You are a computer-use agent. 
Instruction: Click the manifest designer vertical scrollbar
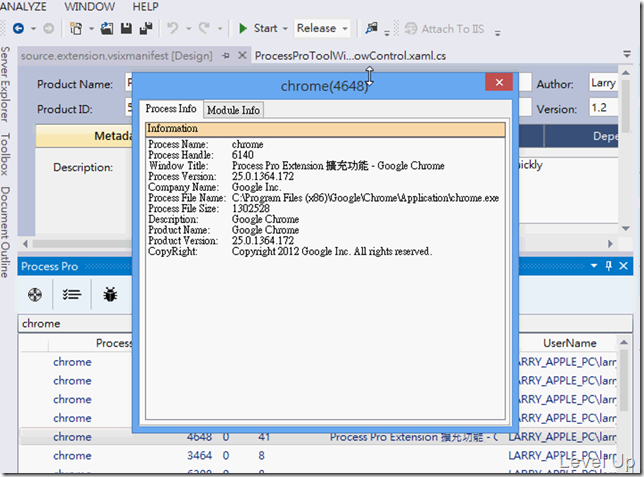(626, 105)
